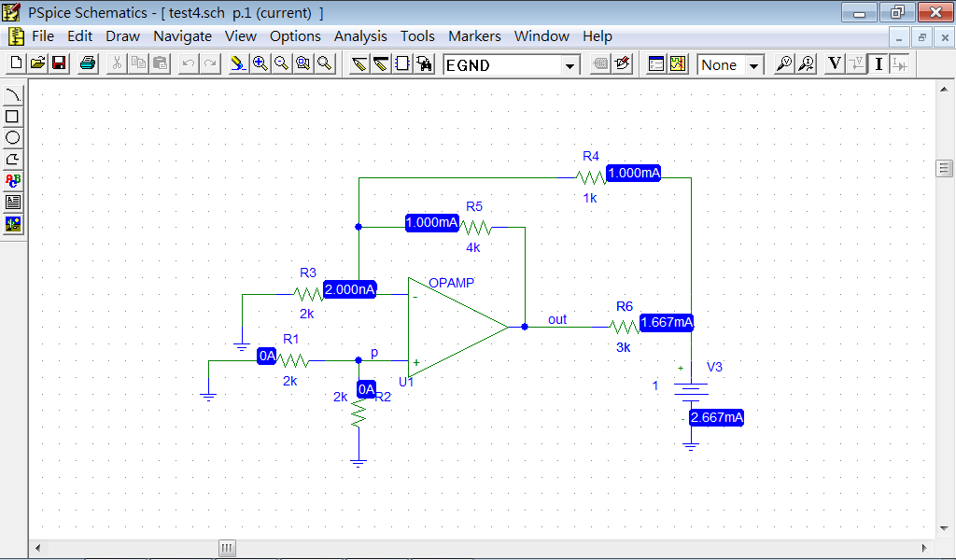Screen dimensions: 956x560
Task: Select the Draw Wire pencil tool
Action: (x=359, y=63)
